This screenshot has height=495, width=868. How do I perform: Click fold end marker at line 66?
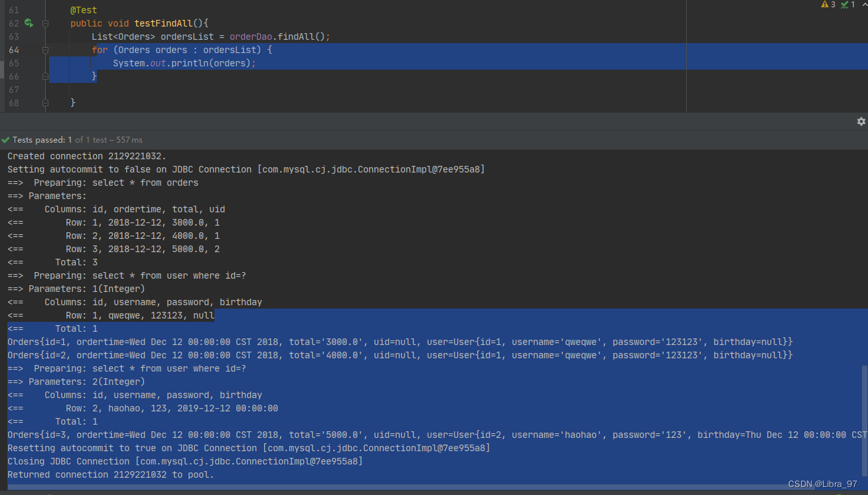[x=46, y=76]
